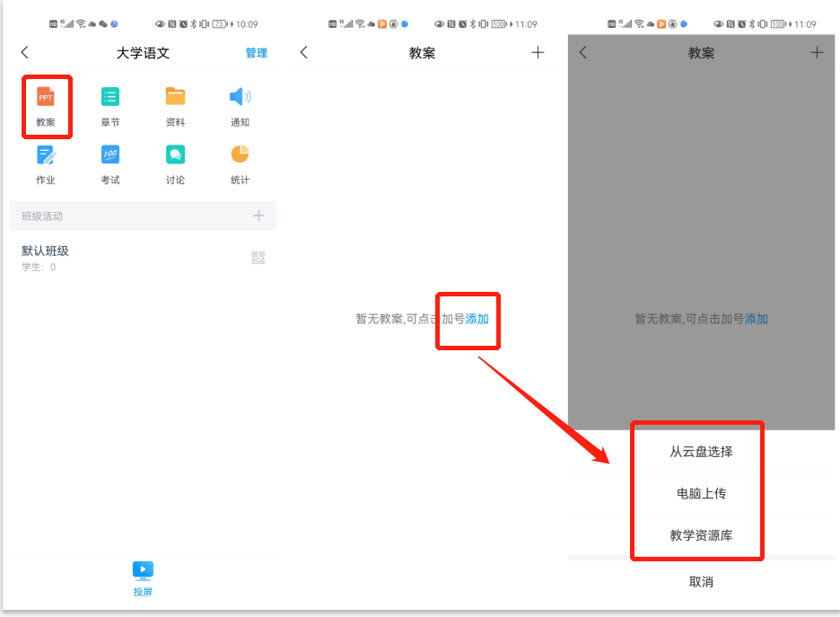The image size is (840, 617).
Task: Open the 教案 PPT icon
Action: click(x=46, y=97)
